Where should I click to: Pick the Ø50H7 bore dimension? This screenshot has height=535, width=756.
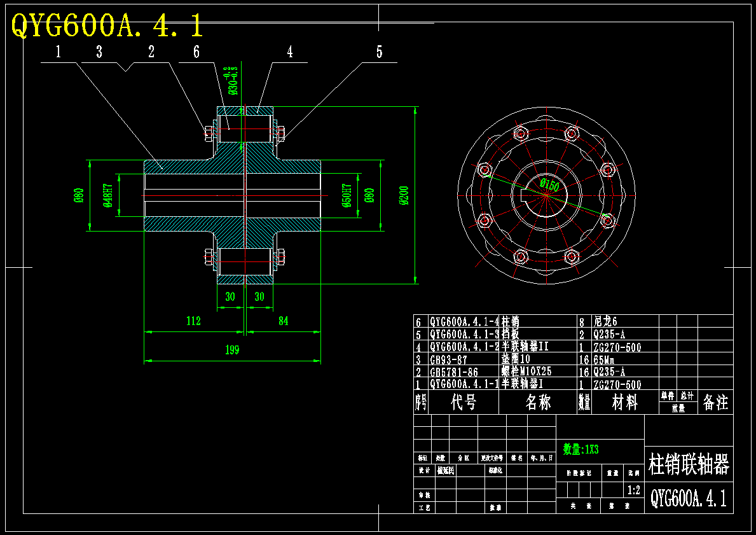[347, 195]
